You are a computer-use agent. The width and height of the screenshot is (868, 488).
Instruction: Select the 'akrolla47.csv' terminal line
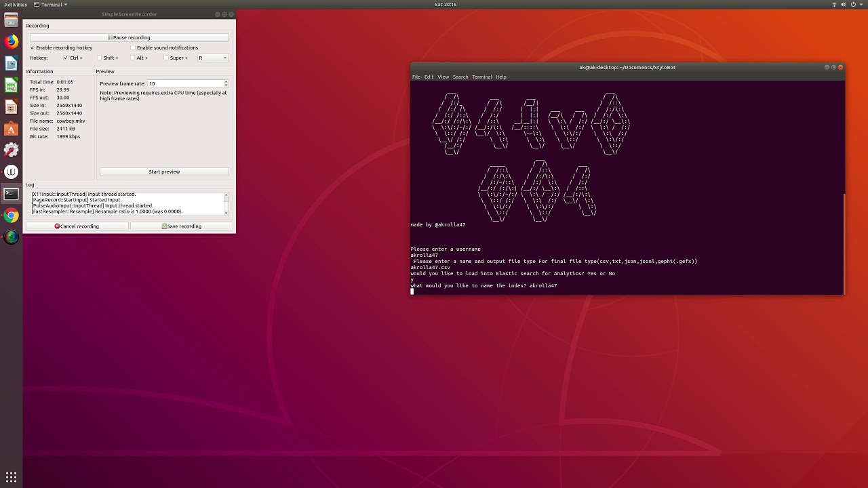[x=431, y=267]
